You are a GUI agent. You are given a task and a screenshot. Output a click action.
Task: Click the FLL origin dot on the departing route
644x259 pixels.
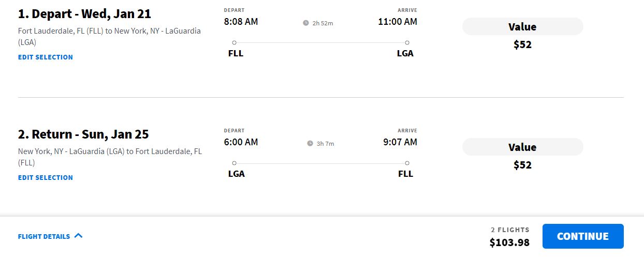pos(235,43)
